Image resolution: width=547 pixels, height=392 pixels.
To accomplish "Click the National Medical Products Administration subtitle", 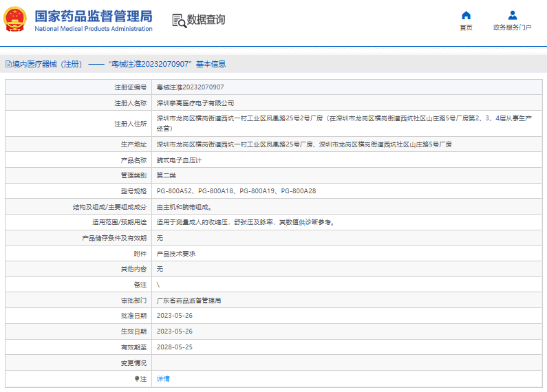I will point(94,29).
